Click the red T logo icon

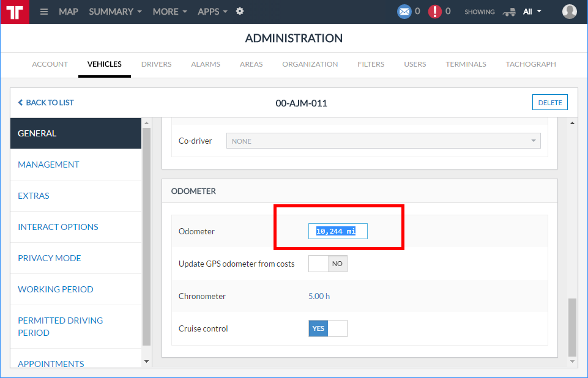[x=15, y=12]
